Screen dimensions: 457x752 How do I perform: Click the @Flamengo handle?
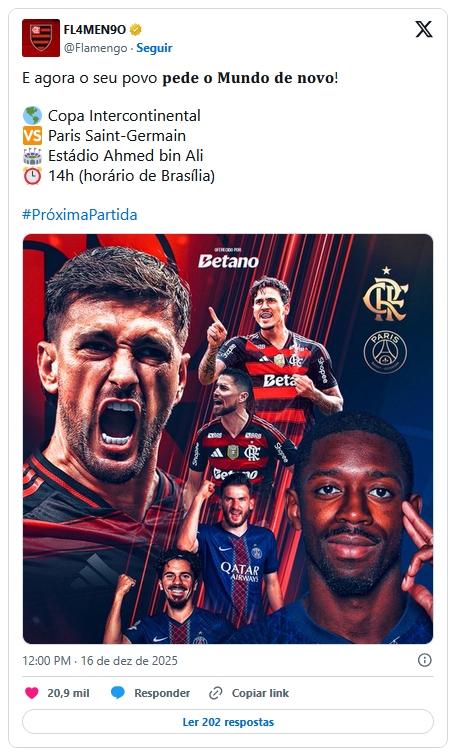(x=95, y=48)
